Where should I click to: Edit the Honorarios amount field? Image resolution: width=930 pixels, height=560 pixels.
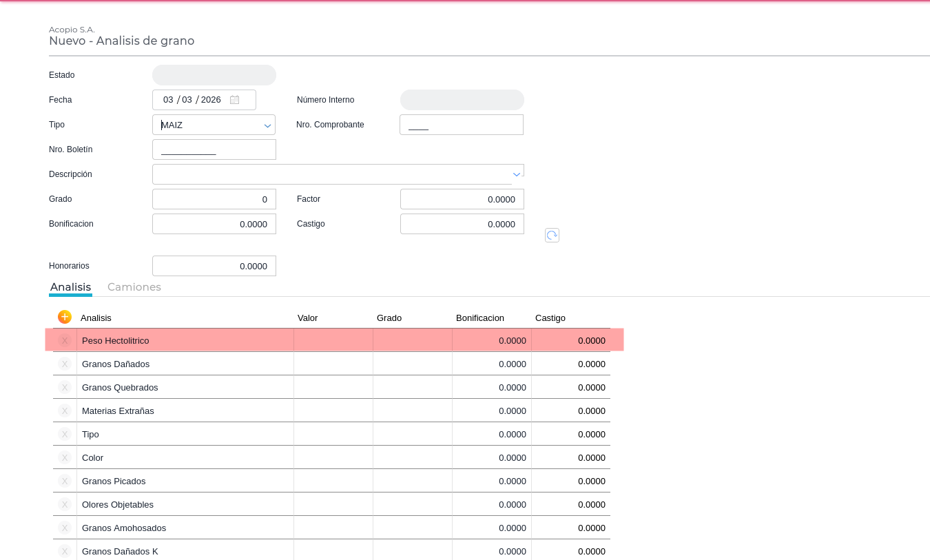tap(214, 266)
